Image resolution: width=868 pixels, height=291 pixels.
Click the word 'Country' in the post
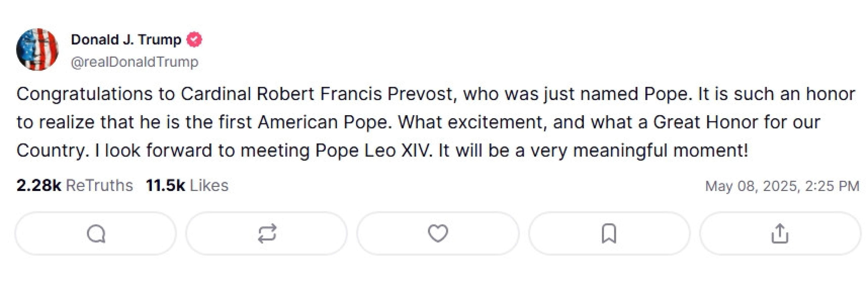coord(50,150)
